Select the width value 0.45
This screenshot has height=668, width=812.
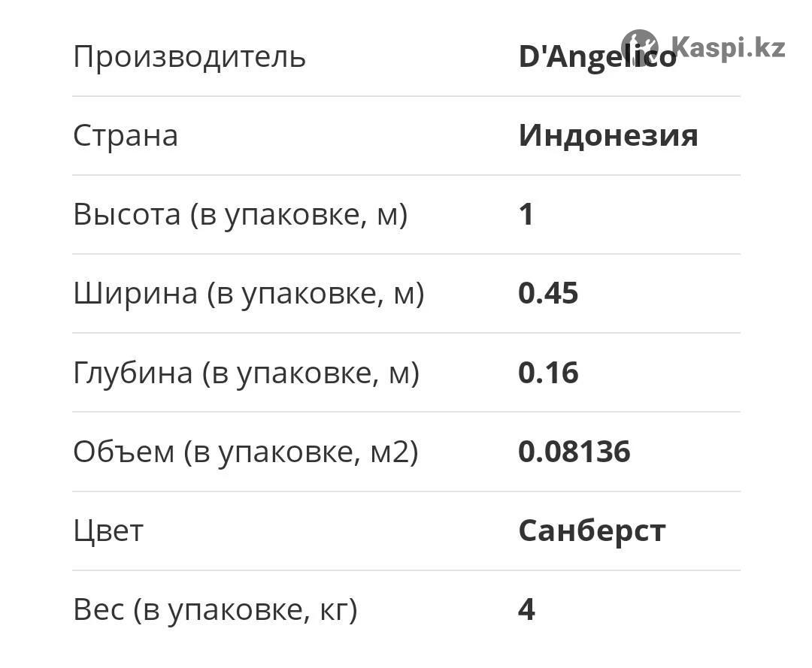[548, 294]
